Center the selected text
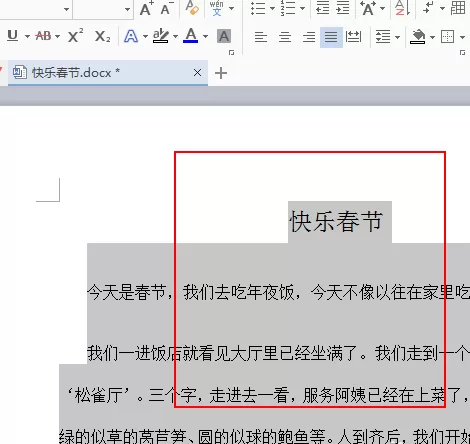 [285, 37]
